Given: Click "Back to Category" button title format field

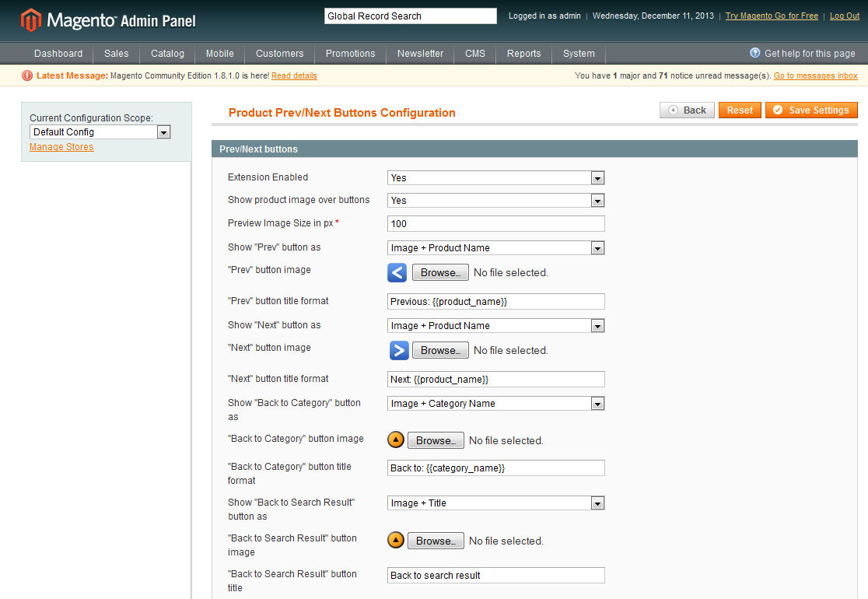Looking at the screenshot, I should (x=495, y=468).
